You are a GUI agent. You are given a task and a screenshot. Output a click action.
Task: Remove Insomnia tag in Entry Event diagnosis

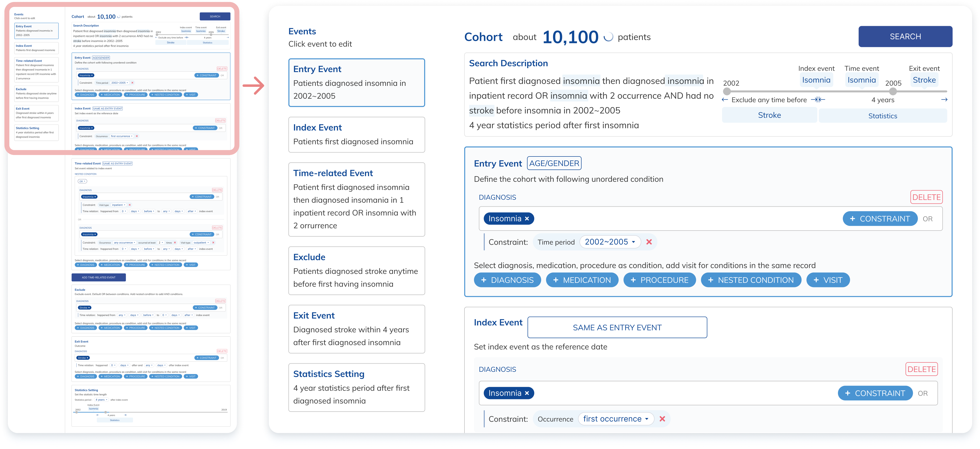coord(527,219)
